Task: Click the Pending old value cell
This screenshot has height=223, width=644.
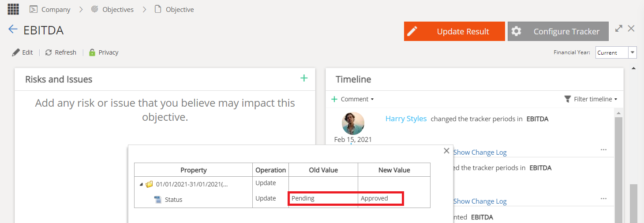Action: [323, 198]
